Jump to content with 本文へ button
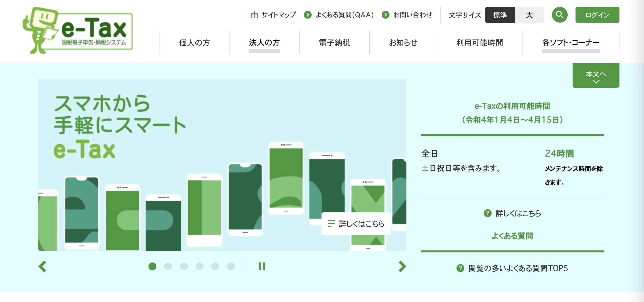 tap(596, 75)
